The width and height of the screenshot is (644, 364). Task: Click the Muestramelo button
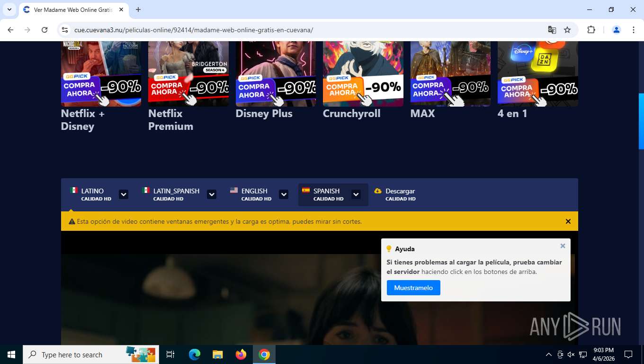(x=413, y=288)
